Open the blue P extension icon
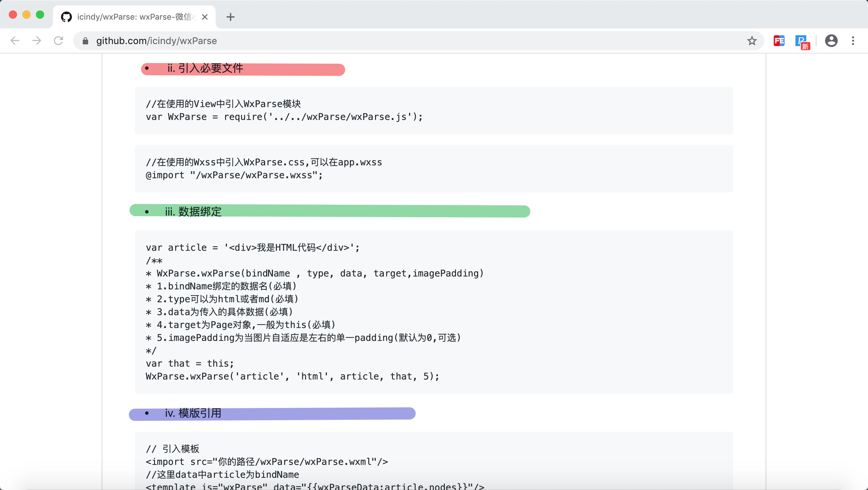 802,41
